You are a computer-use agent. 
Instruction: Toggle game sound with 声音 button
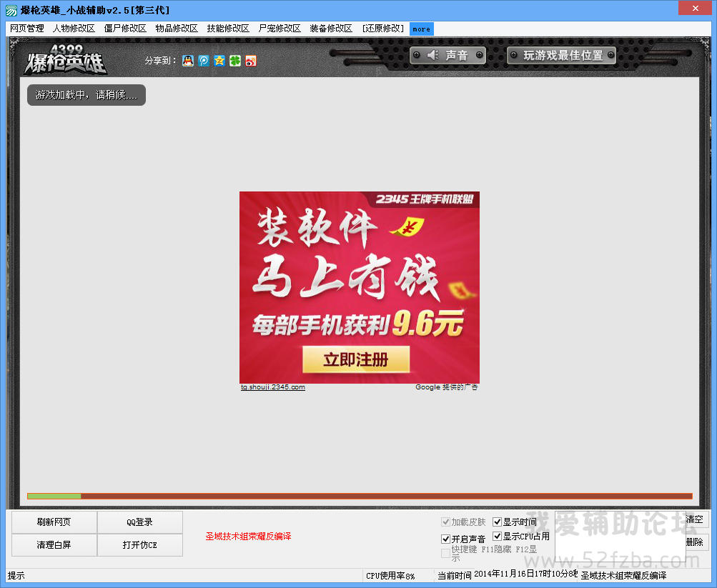(x=447, y=55)
